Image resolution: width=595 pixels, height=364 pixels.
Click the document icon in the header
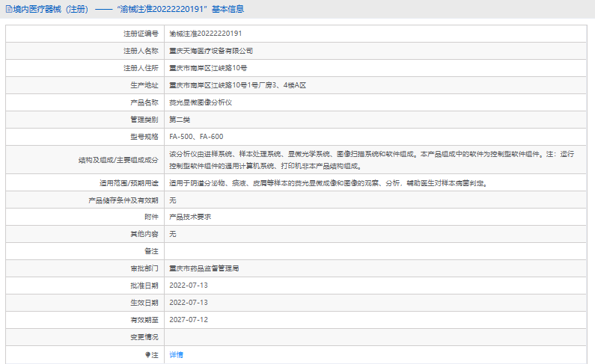[9, 9]
